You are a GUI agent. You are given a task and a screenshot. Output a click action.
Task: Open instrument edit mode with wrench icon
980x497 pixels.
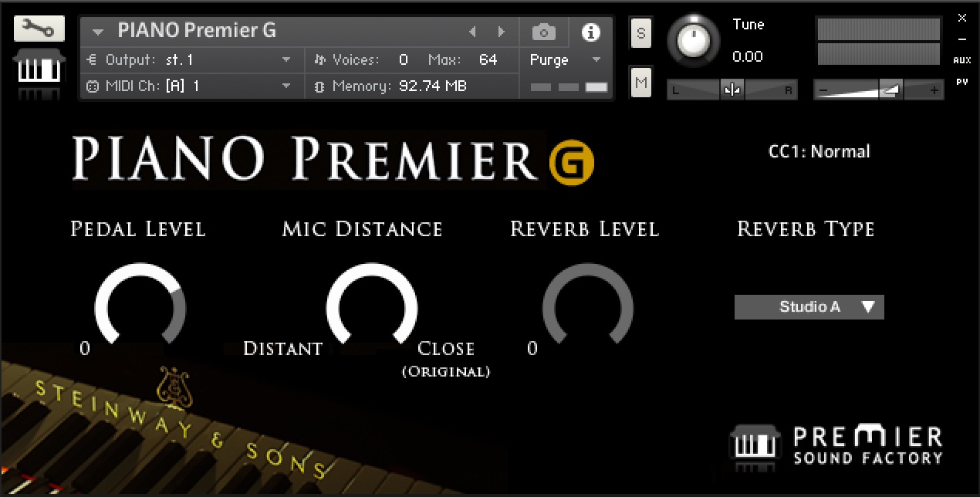pyautogui.click(x=34, y=29)
